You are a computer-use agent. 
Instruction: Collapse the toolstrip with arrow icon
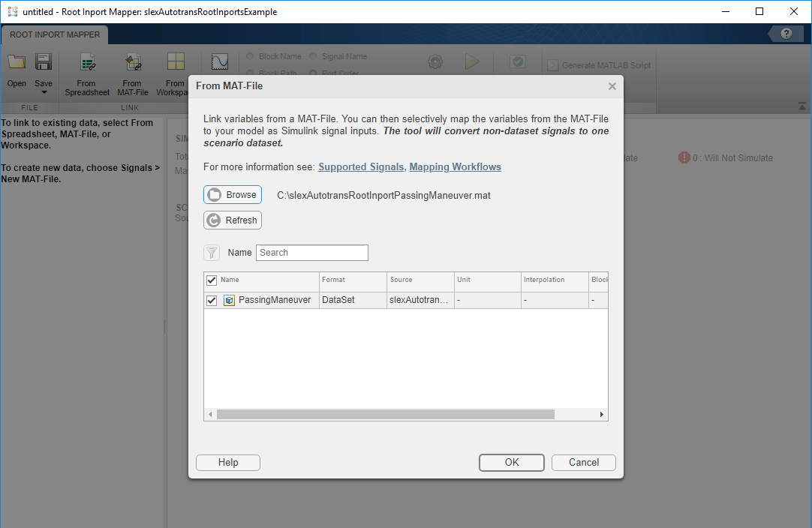tap(801, 106)
